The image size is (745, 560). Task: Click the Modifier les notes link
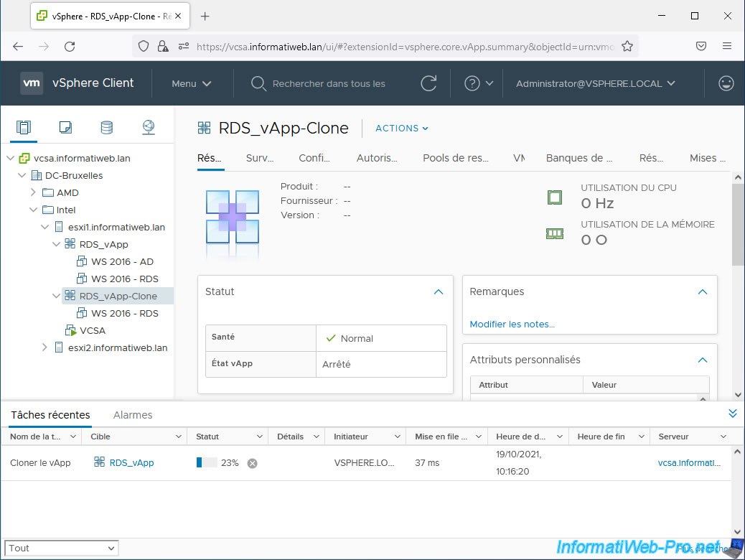(512, 325)
